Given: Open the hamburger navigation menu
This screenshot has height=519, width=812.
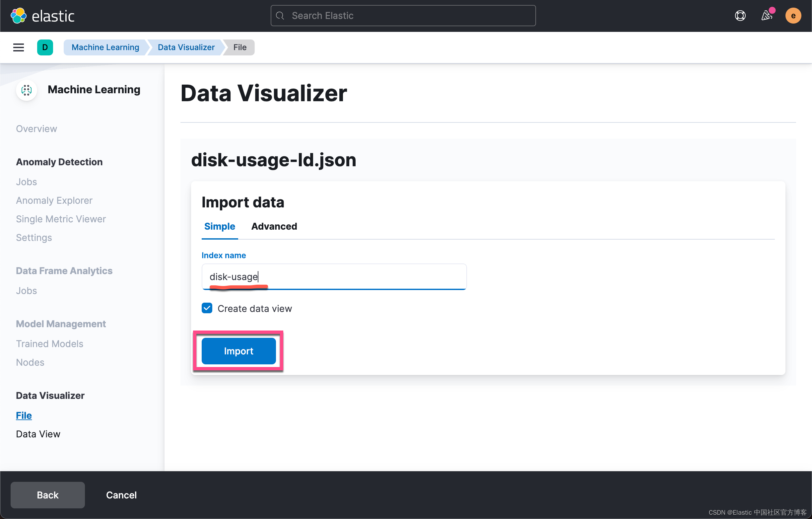Looking at the screenshot, I should 19,47.
